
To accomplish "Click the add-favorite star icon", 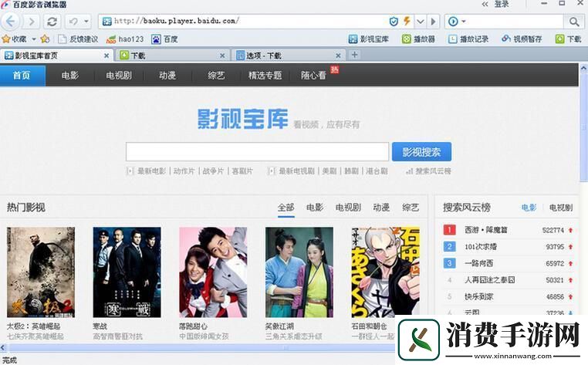I will coord(45,39).
